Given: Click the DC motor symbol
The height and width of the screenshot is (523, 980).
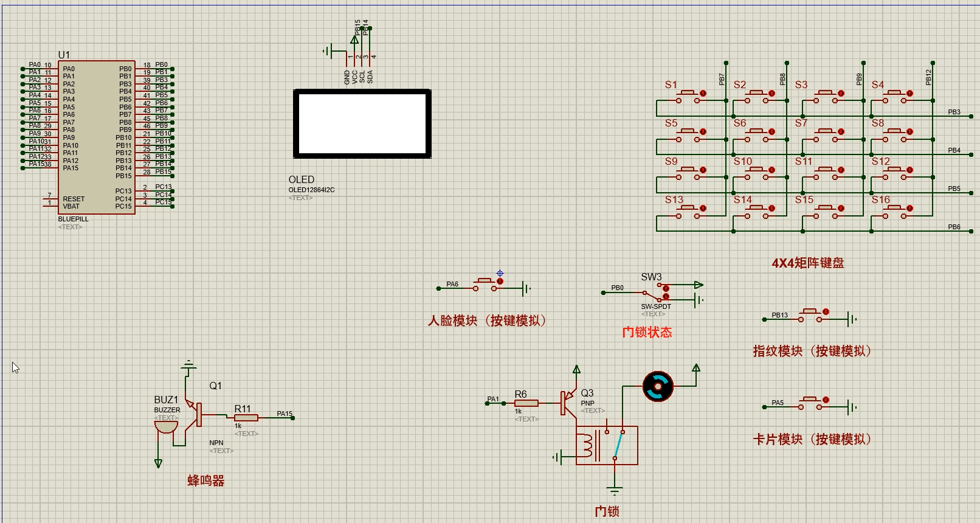Looking at the screenshot, I should [658, 386].
